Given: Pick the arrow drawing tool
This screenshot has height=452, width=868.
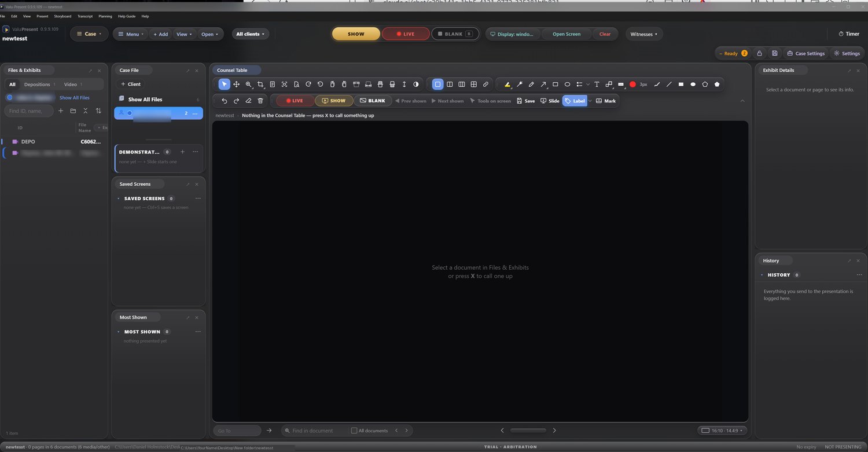Looking at the screenshot, I should [543, 84].
